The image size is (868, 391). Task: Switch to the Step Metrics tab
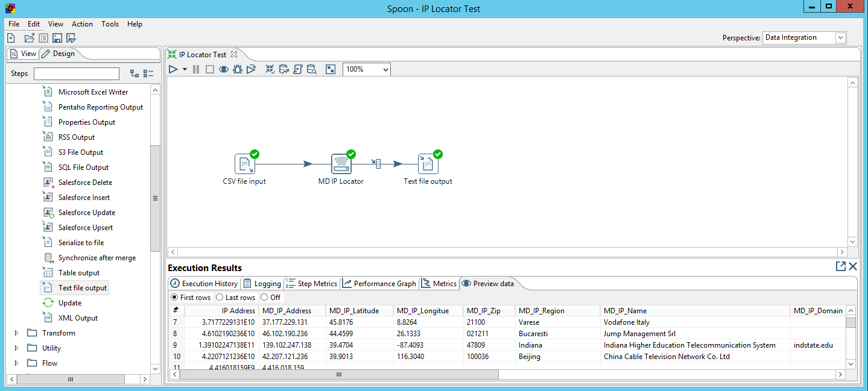[311, 284]
